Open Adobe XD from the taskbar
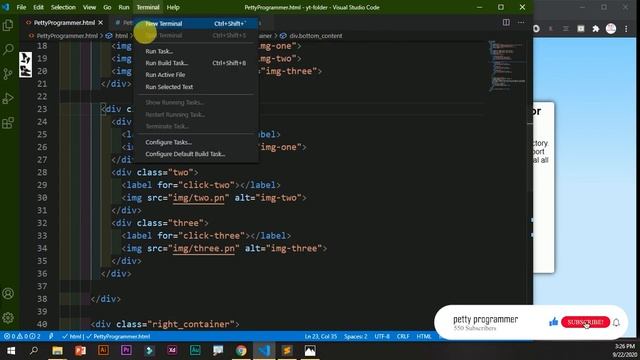This screenshot has width=640, height=360. pyautogui.click(x=172, y=350)
